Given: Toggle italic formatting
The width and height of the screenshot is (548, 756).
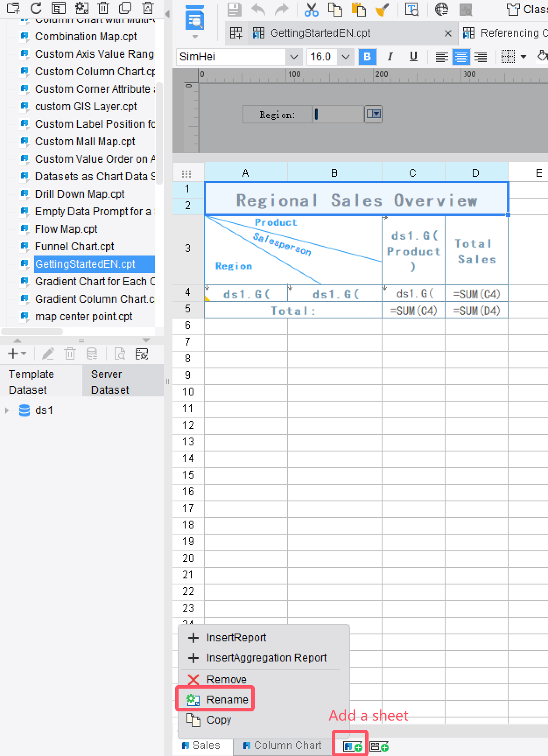Looking at the screenshot, I should [390, 56].
